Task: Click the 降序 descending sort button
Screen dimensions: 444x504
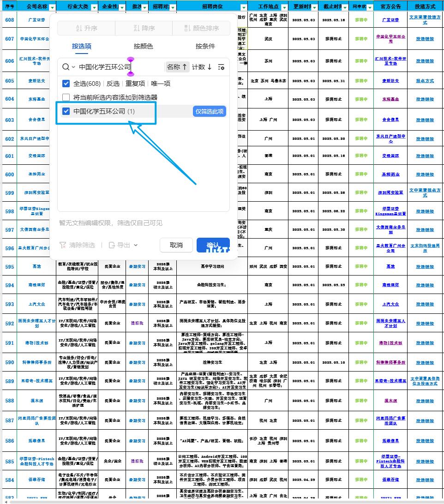Action: [144, 28]
